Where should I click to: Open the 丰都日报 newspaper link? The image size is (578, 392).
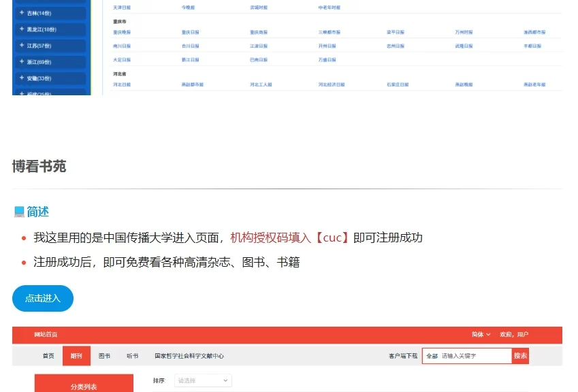coord(532,46)
